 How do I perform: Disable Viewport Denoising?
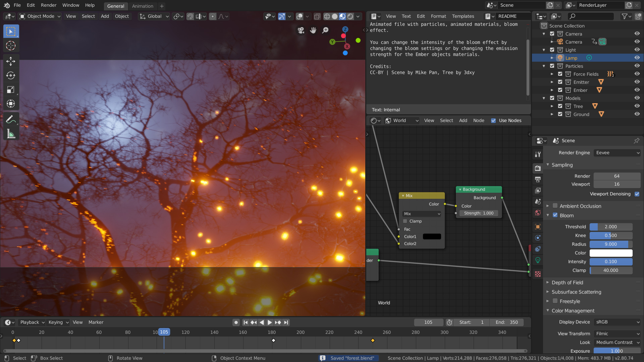[637, 194]
